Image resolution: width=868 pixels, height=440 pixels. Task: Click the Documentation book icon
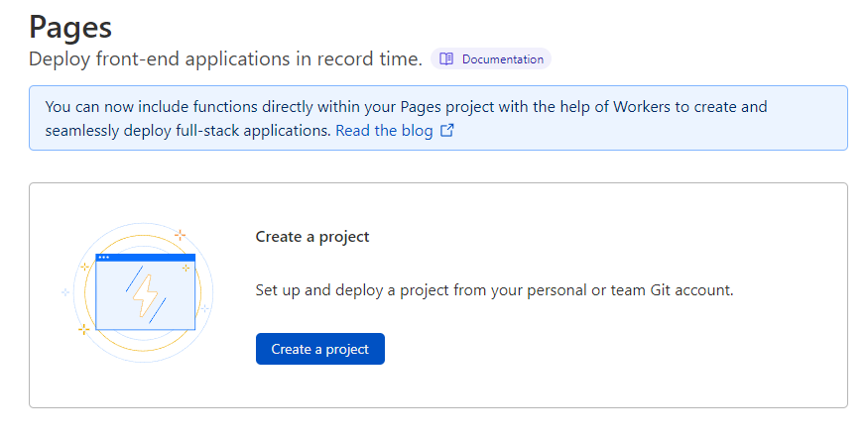pyautogui.click(x=446, y=59)
